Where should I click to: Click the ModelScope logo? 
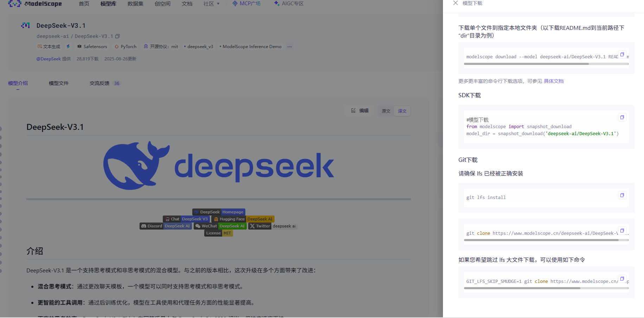coord(35,4)
